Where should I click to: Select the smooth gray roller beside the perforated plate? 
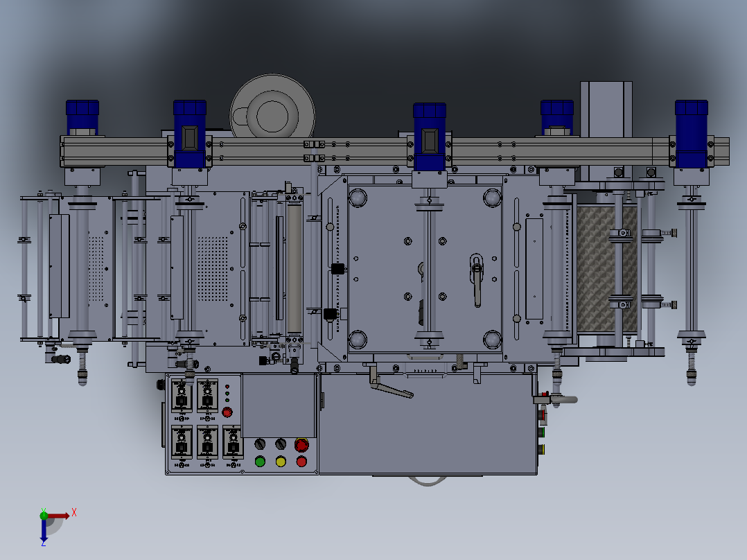click(x=294, y=268)
